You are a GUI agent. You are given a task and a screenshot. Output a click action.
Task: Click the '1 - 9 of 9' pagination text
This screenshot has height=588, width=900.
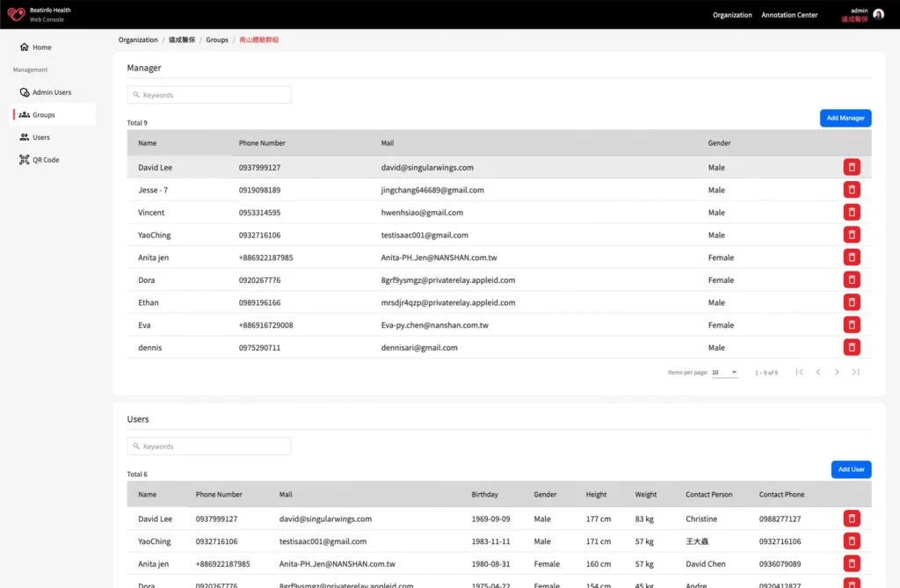(x=766, y=373)
